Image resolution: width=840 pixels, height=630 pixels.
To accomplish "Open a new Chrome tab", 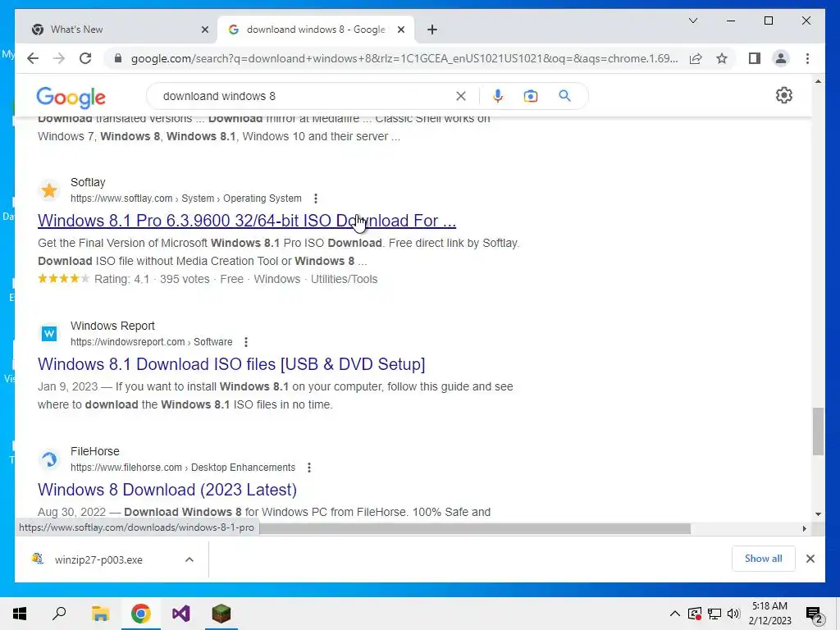I will (432, 30).
